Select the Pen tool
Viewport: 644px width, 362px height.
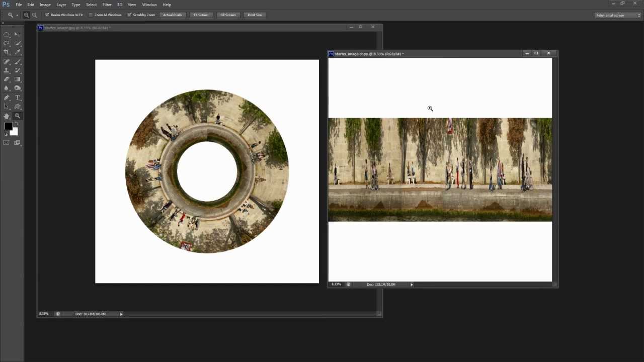click(7, 98)
